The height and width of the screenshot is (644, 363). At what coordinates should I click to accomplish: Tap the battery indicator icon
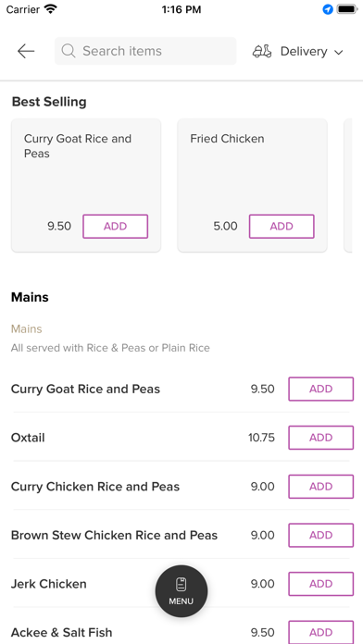coord(347,9)
